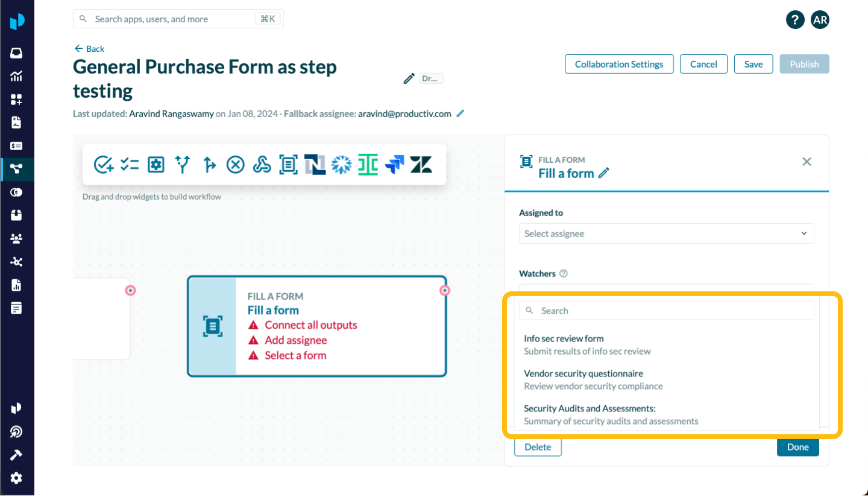Pick the Jira widget icon
The image size is (868, 497).
coord(394,164)
